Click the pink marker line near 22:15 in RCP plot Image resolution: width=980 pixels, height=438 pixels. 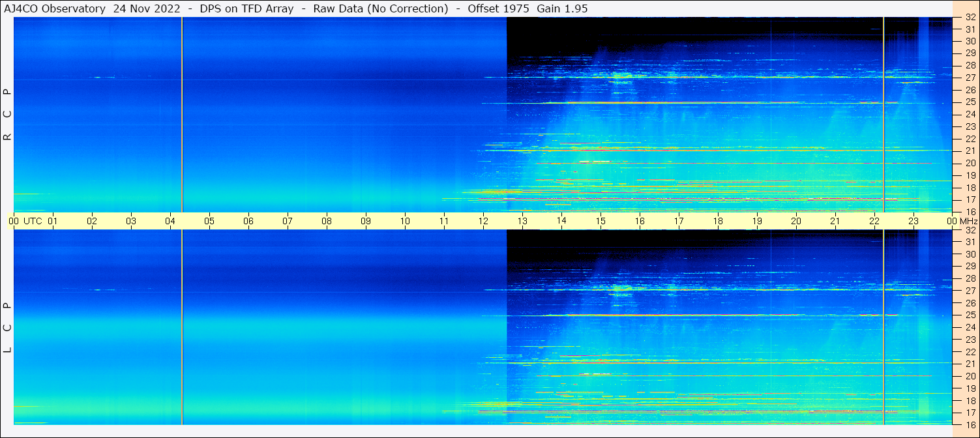[x=883, y=115]
